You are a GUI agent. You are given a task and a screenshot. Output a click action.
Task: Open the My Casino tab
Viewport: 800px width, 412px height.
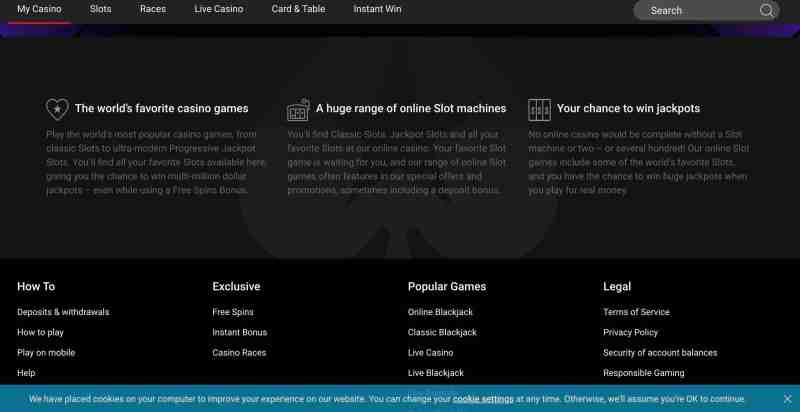38,9
